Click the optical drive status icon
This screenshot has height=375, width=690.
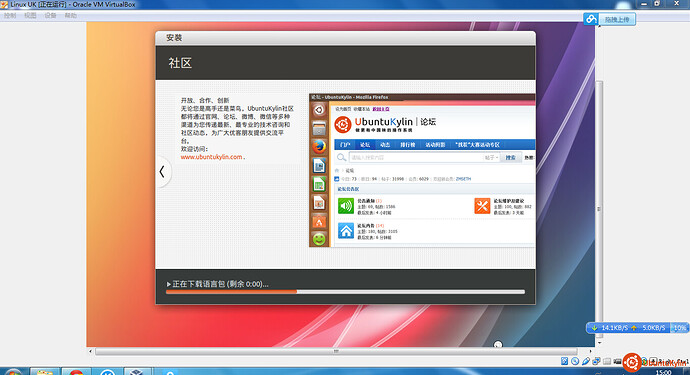tap(575, 361)
